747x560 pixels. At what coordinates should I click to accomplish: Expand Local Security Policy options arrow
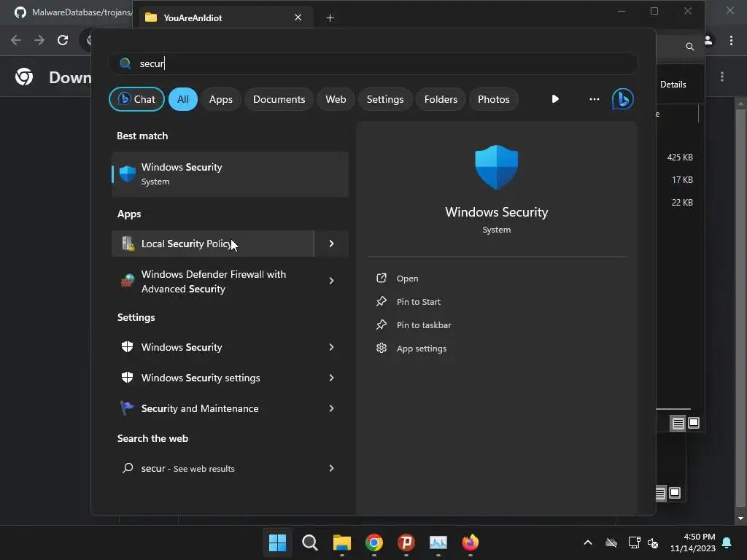coord(332,244)
